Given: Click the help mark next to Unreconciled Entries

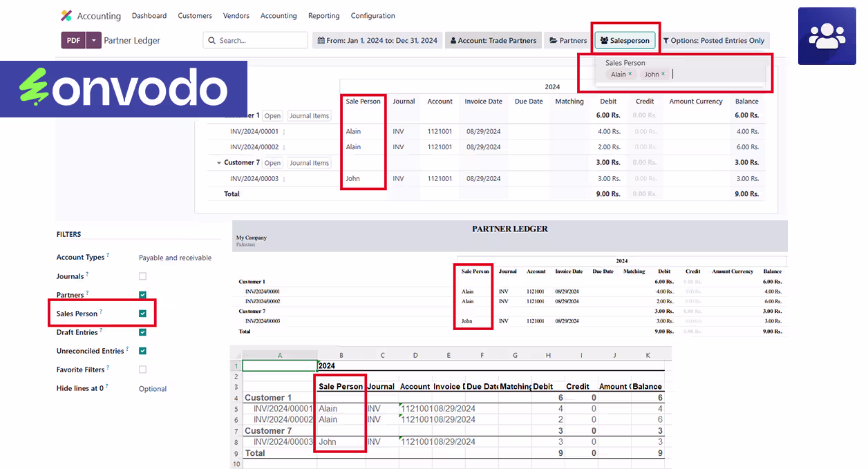Looking at the screenshot, I should 128,349.
